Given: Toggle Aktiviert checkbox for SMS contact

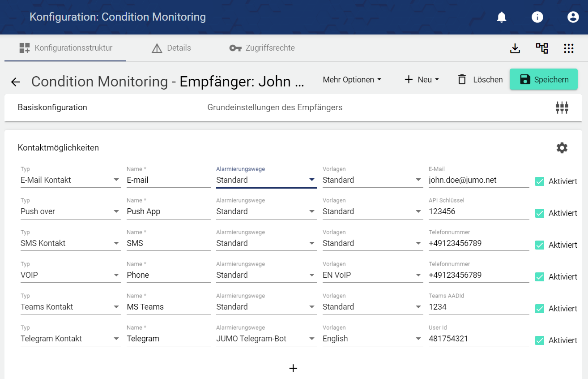Looking at the screenshot, I should (540, 245).
